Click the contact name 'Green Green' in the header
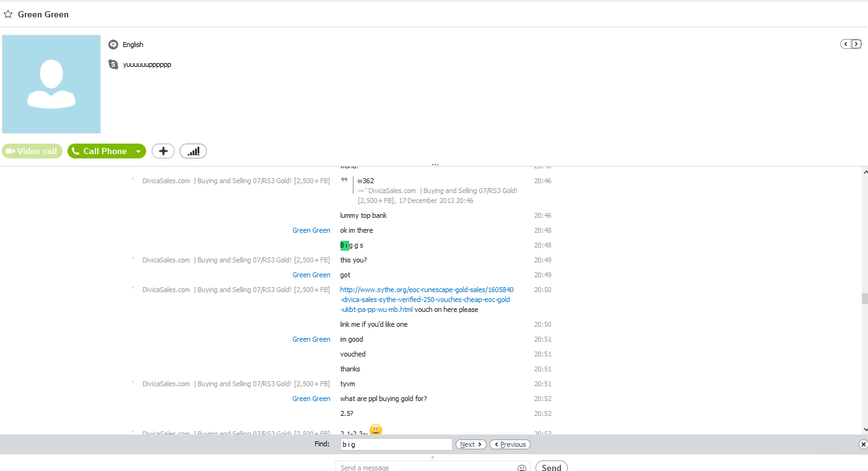Viewport: 868px width, 471px height. coord(43,14)
